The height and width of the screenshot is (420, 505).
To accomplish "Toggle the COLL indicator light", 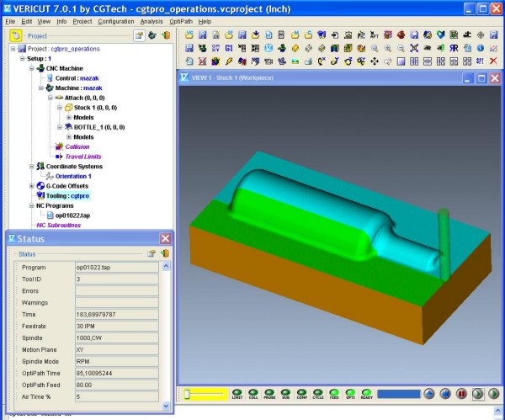I will click(253, 394).
